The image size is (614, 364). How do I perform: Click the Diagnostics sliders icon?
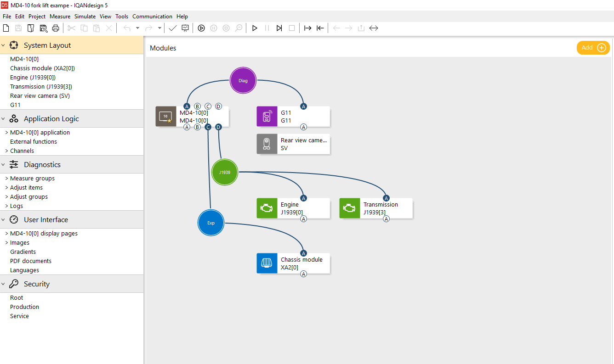(14, 164)
